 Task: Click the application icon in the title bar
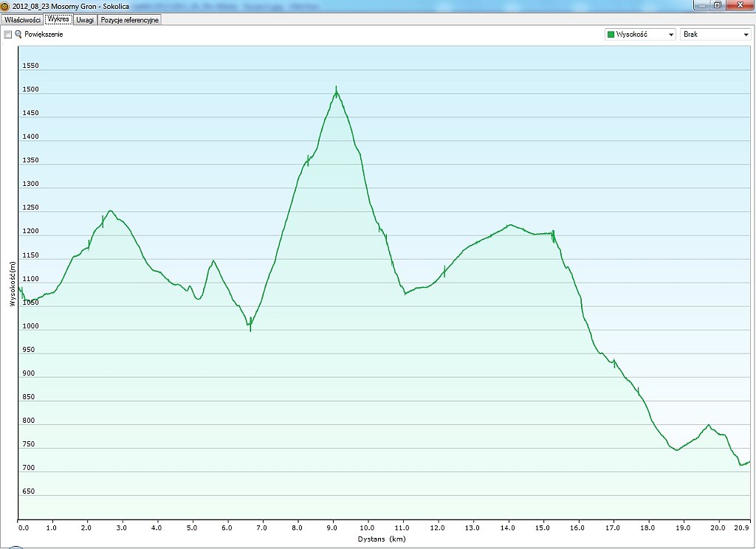(x=5, y=6)
